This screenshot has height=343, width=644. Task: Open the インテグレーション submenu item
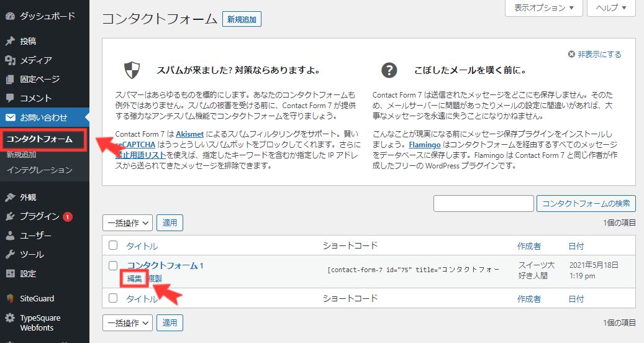click(39, 170)
